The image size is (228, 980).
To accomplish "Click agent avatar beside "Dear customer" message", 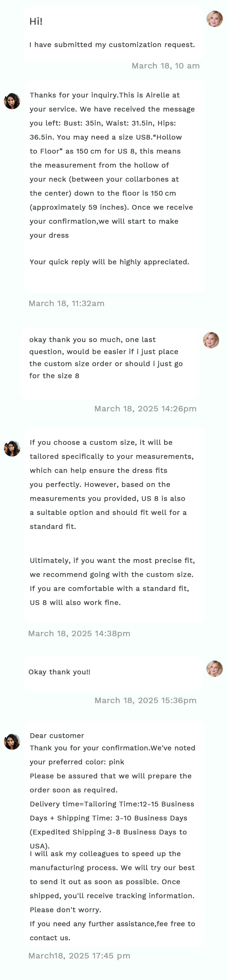I will point(12,741).
